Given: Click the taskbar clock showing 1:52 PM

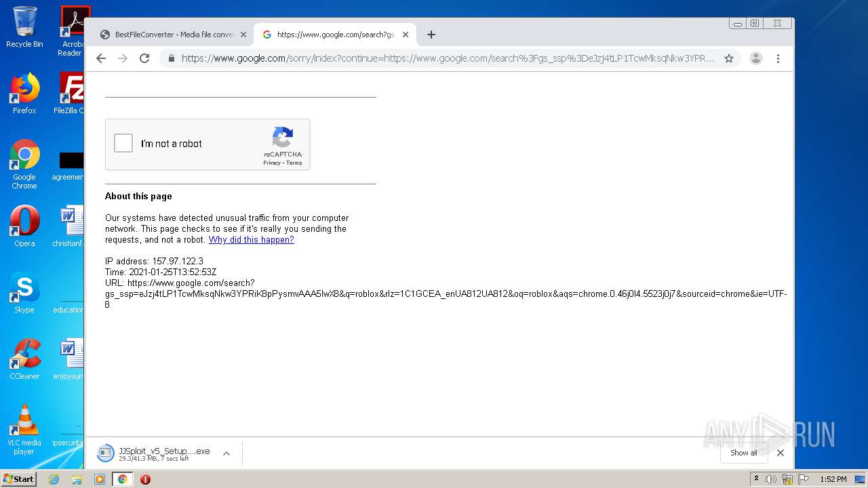Looking at the screenshot, I should coord(833,479).
